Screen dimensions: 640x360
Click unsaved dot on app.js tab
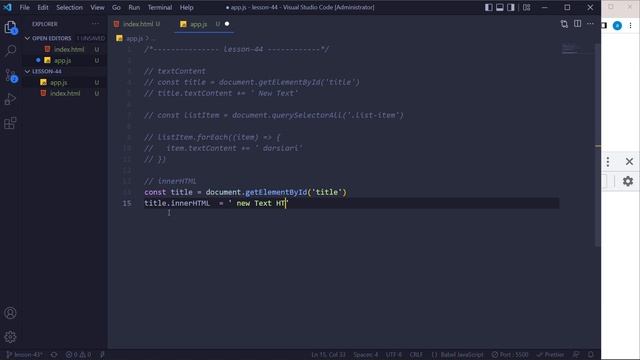(227, 24)
